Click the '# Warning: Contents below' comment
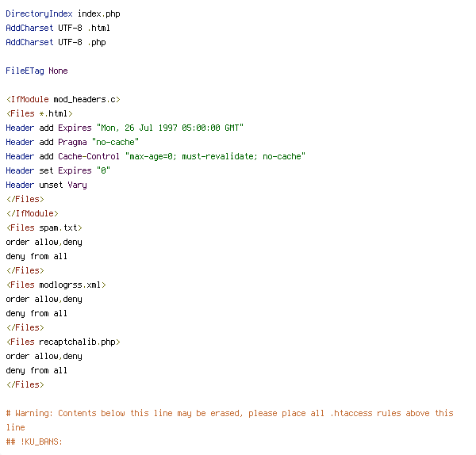476x455 pixels. coord(229,420)
